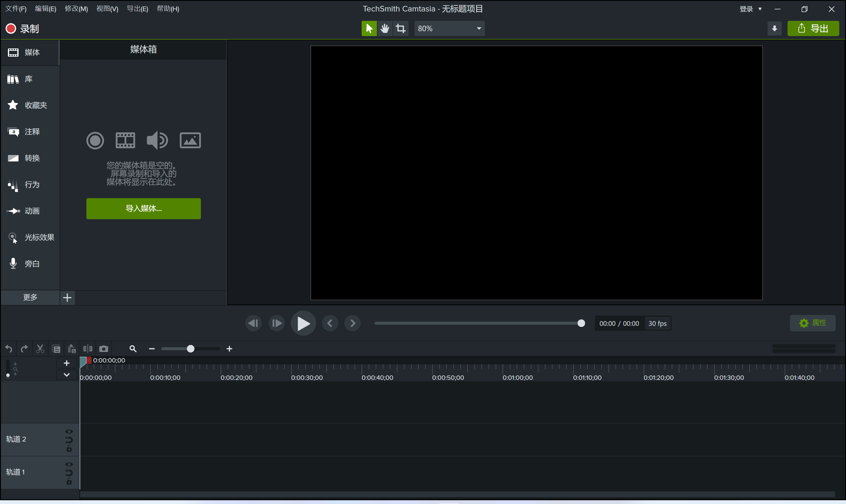Open the 文件(F) menu
Image resolution: width=846 pixels, height=504 pixels.
coord(16,9)
